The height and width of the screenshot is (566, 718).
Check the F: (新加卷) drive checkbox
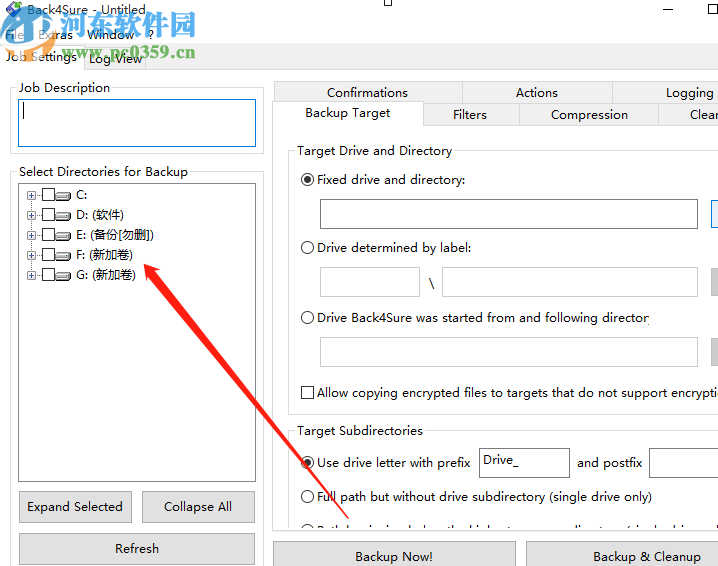[x=48, y=254]
